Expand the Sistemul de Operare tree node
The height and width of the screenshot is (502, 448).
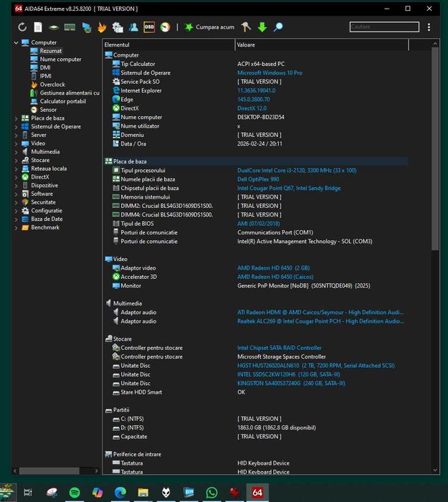16,127
